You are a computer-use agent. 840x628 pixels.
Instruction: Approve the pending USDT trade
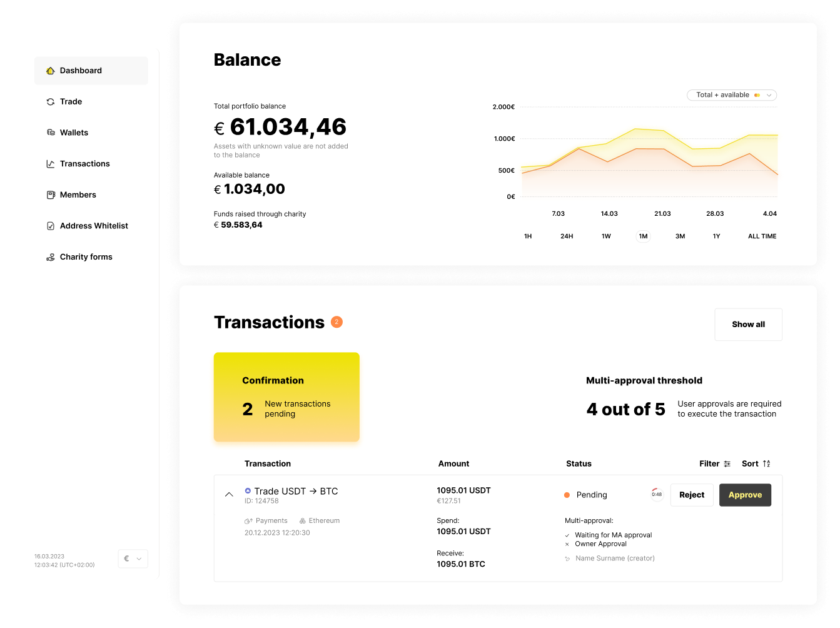[x=745, y=495]
